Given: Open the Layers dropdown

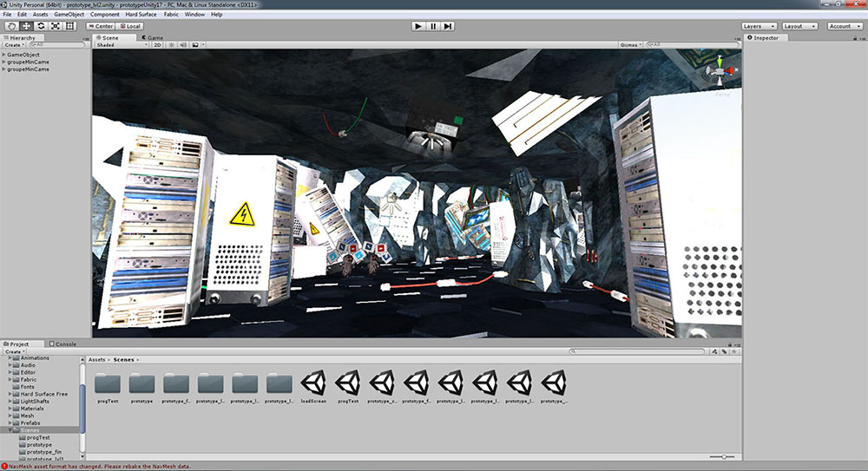Looking at the screenshot, I should click(x=758, y=26).
